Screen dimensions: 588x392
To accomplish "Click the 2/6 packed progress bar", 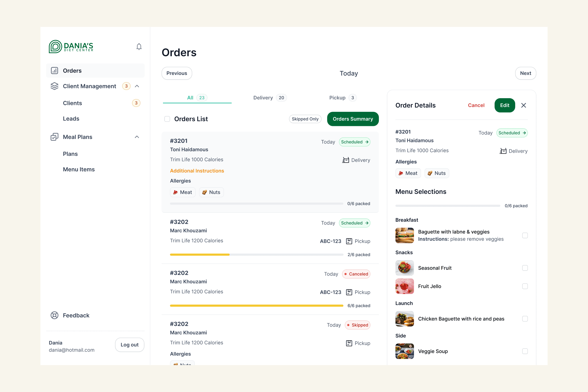I will (x=257, y=254).
